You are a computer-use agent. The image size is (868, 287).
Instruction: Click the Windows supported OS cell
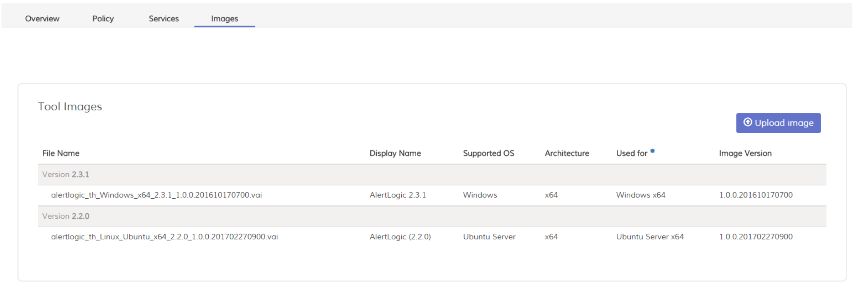(480, 195)
